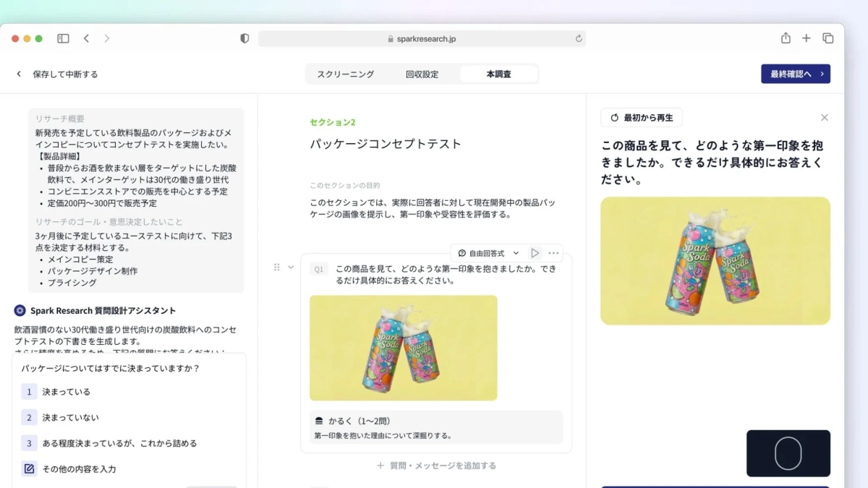Select option 3 ある程度決まっているが、これから詰める
Screen dimensions: 868x488
[x=130, y=443]
